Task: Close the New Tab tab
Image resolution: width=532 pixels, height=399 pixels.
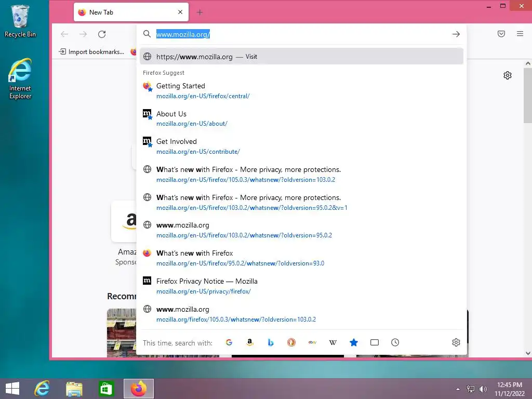Action: click(180, 12)
